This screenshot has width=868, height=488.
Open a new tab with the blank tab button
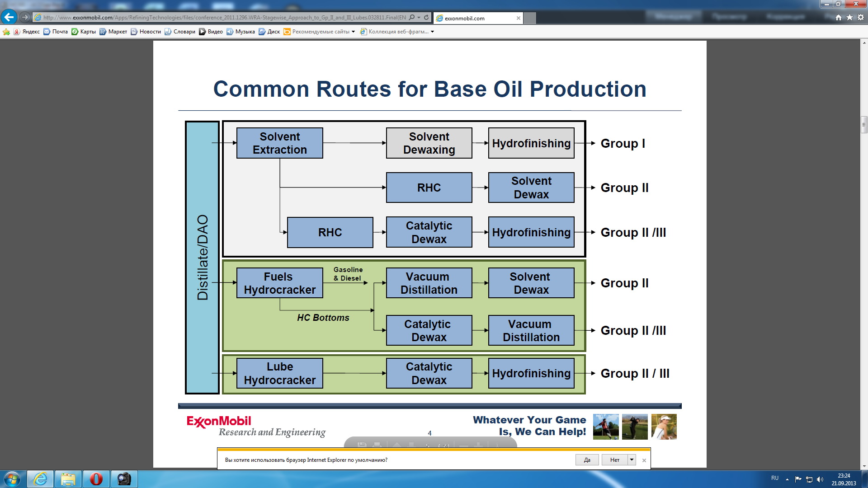[530, 18]
